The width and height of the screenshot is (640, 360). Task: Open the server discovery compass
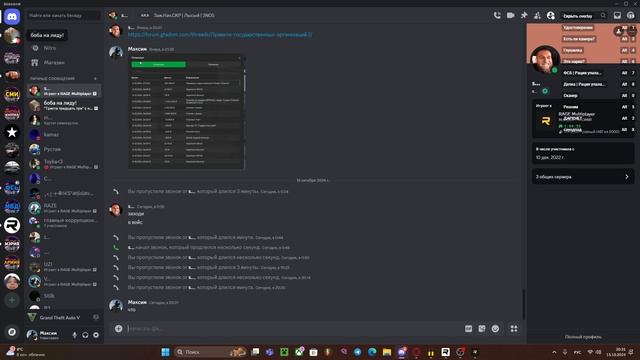[x=12, y=332]
